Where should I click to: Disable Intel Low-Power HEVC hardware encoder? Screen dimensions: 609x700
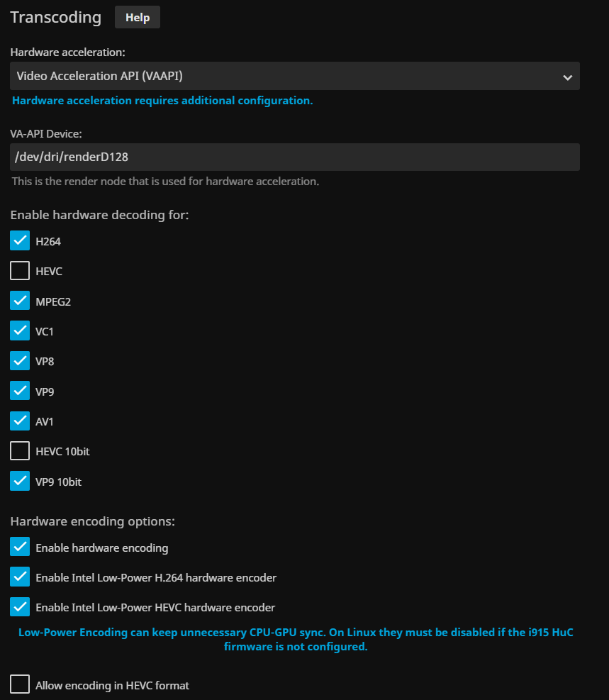tap(20, 607)
